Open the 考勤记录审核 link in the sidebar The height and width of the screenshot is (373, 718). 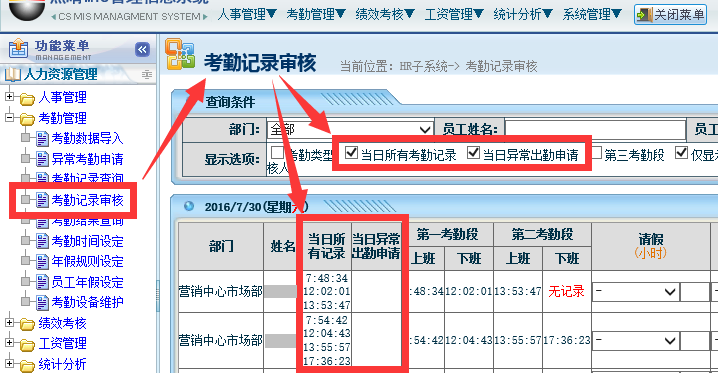[x=87, y=200]
